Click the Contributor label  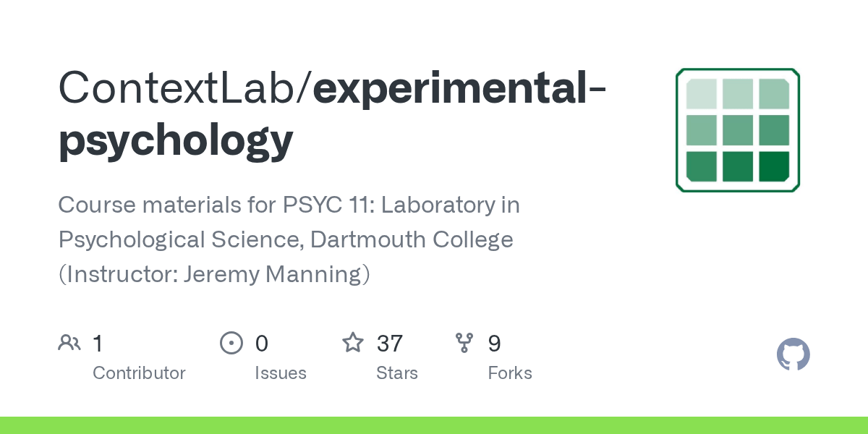[x=139, y=373]
